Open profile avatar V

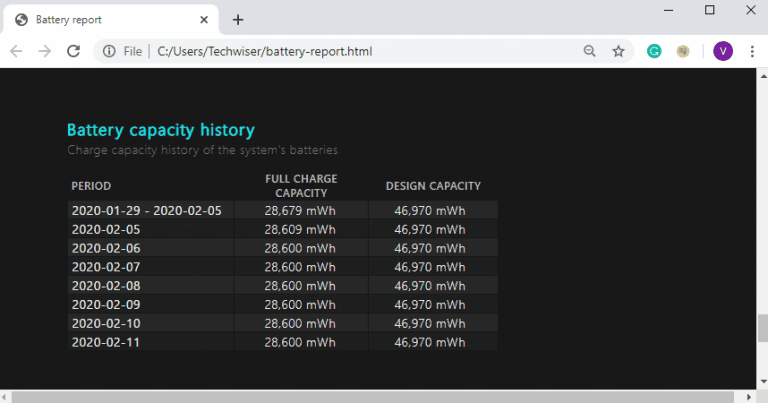pyautogui.click(x=723, y=51)
